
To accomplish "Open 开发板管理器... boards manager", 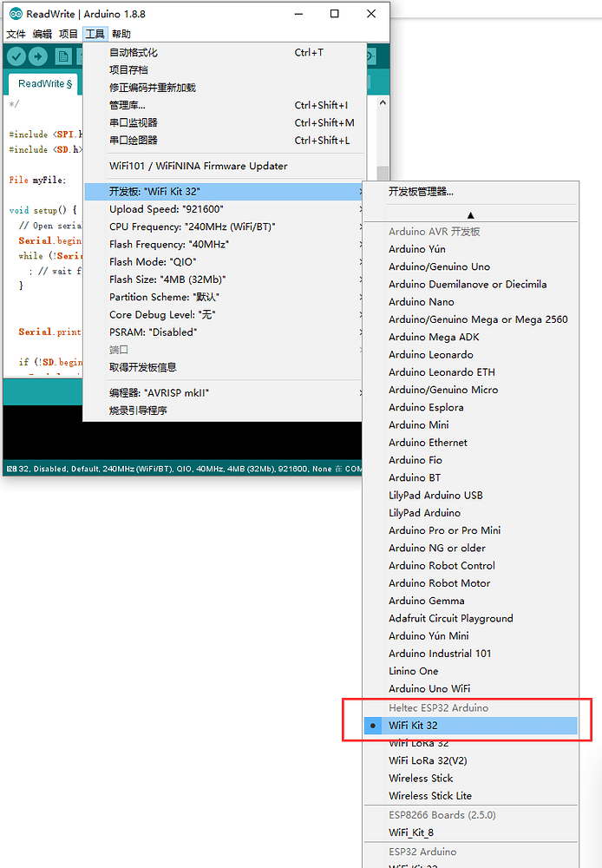I will [421, 192].
